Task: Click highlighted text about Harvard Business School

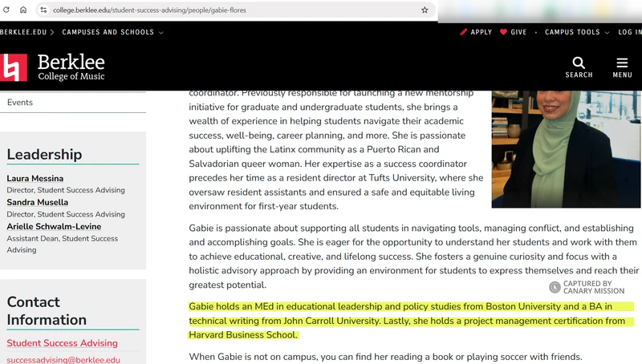Action: point(243,334)
